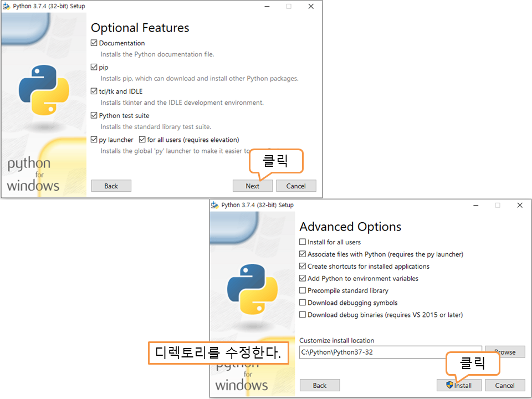Screen dimensions: 532x399
Task: Toggle Create shortcuts for installed applications
Action: (303, 267)
